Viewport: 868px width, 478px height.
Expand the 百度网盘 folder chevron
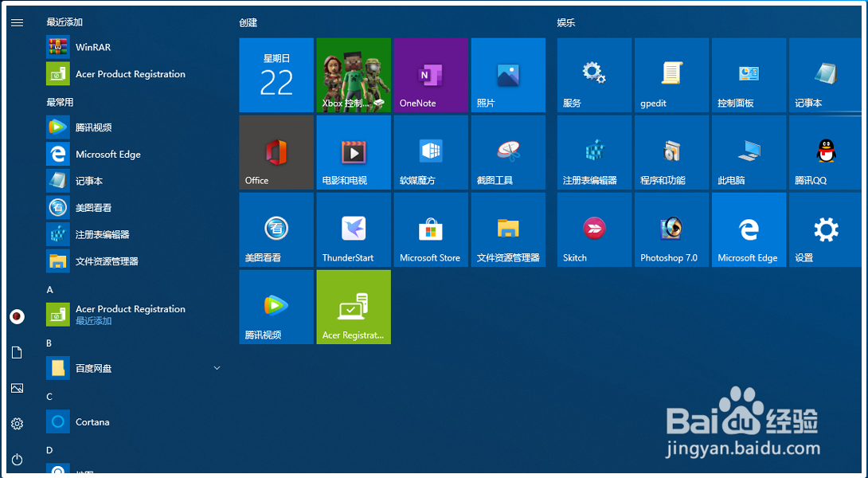click(x=217, y=368)
